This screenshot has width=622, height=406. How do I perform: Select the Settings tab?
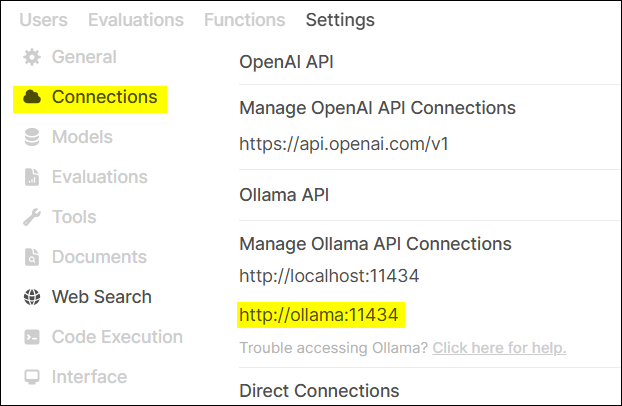click(340, 20)
